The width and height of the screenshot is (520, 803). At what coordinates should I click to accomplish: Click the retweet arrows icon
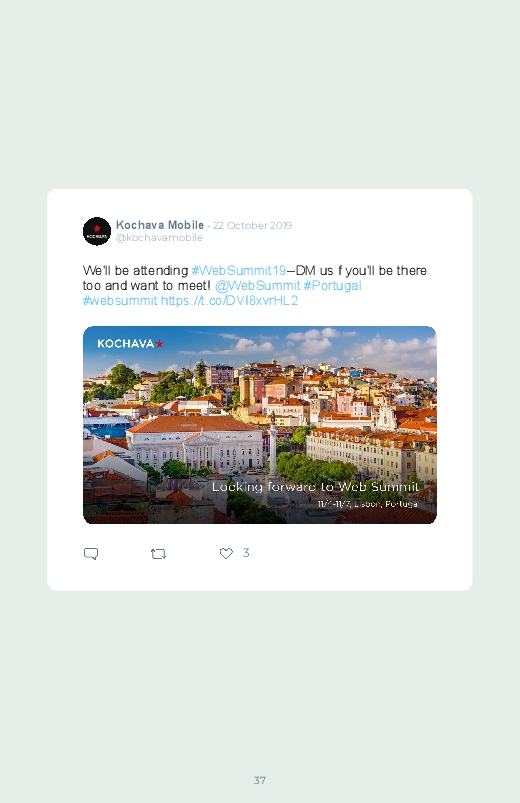pos(158,554)
